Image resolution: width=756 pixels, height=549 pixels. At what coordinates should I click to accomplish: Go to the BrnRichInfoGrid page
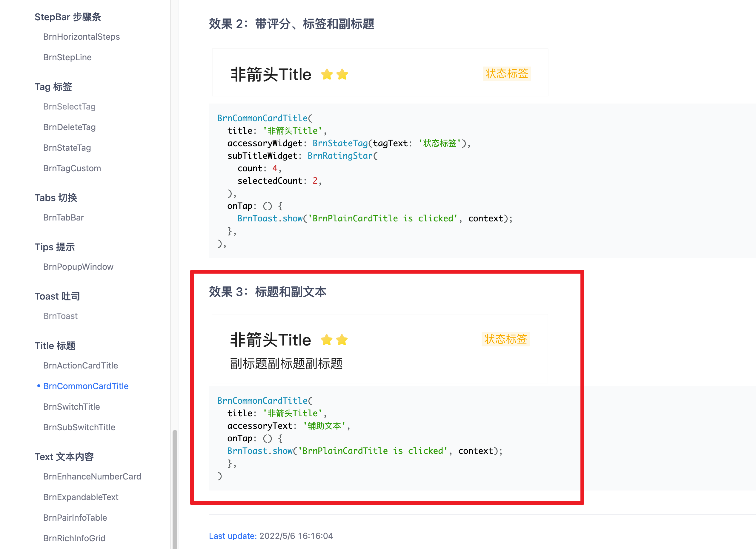[x=74, y=538]
